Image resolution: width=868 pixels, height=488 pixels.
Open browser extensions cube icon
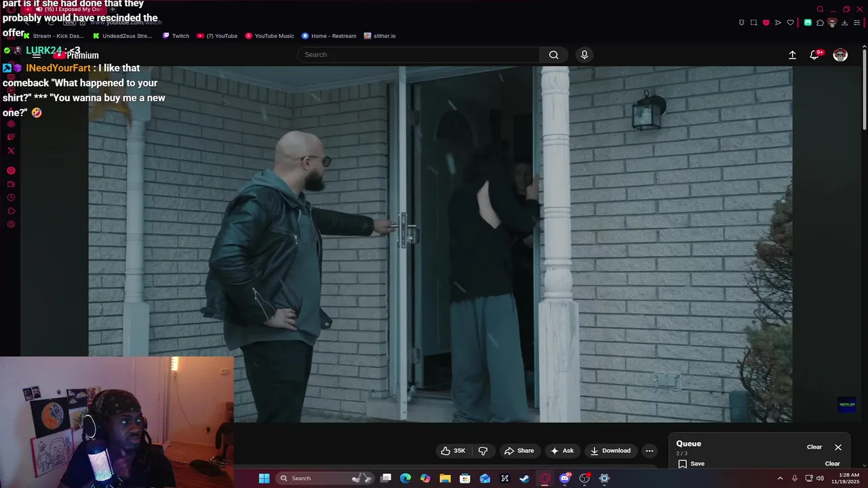820,22
